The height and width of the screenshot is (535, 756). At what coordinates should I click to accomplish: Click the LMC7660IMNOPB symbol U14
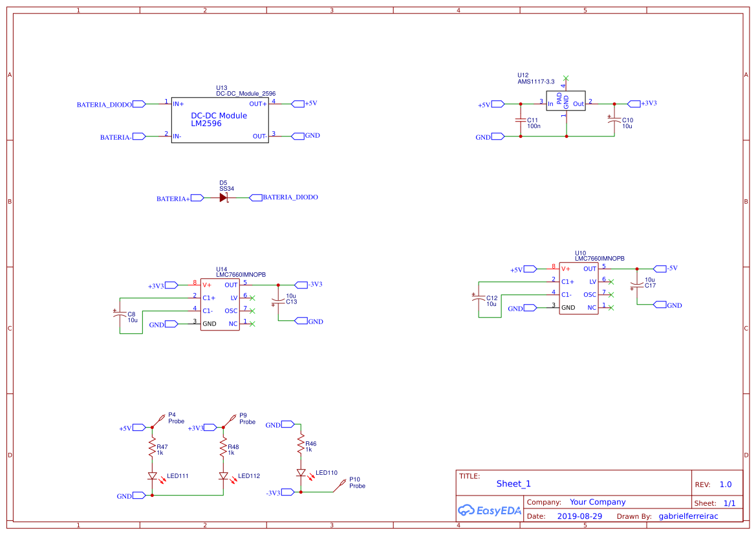(x=220, y=304)
